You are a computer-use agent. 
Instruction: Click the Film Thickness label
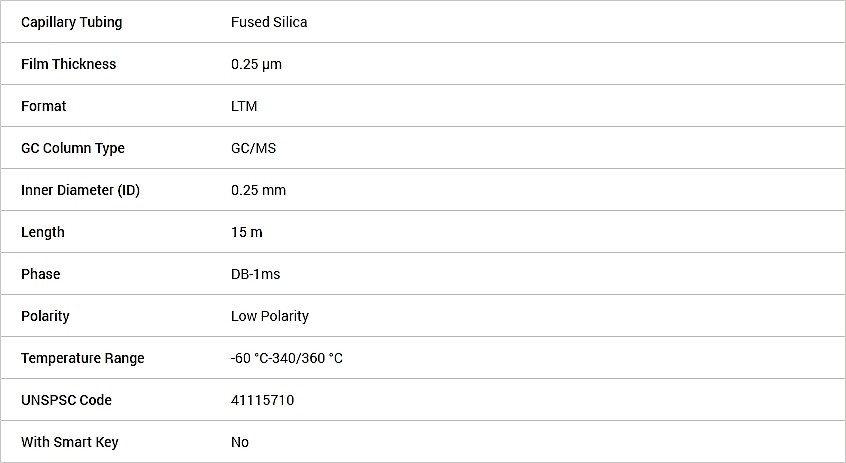coord(69,64)
